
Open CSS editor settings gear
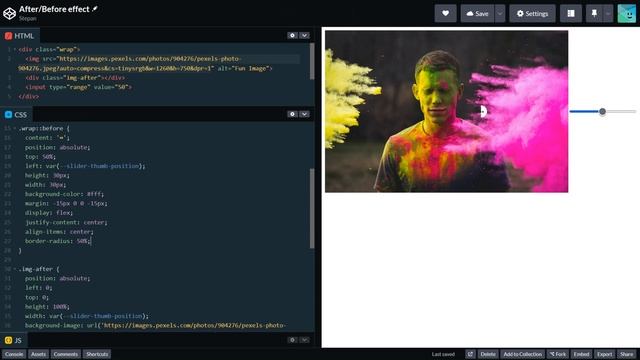(x=292, y=114)
